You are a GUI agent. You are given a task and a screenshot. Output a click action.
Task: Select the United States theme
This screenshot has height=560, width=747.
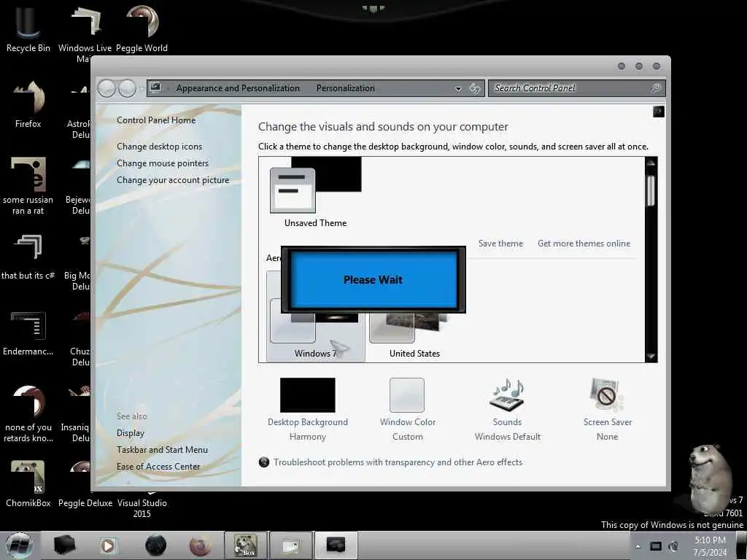[x=414, y=333]
